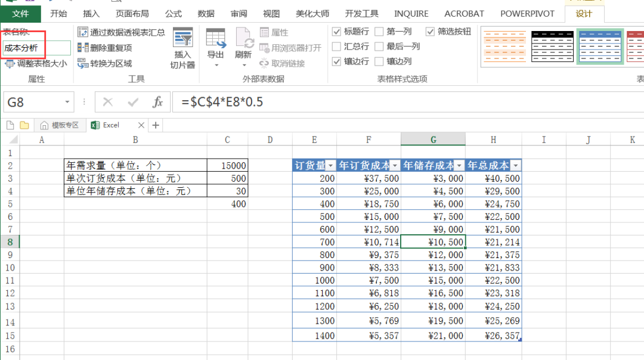Screen dimensions: 644x360
Task: Click the table name field 成本分析
Action: pyautogui.click(x=36, y=48)
